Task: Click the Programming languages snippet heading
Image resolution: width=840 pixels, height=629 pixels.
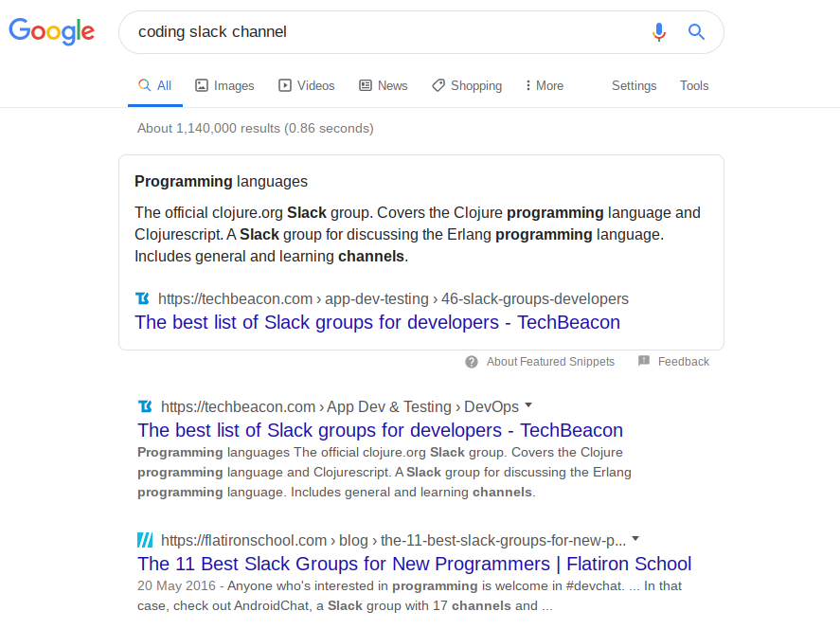Action: click(x=221, y=182)
